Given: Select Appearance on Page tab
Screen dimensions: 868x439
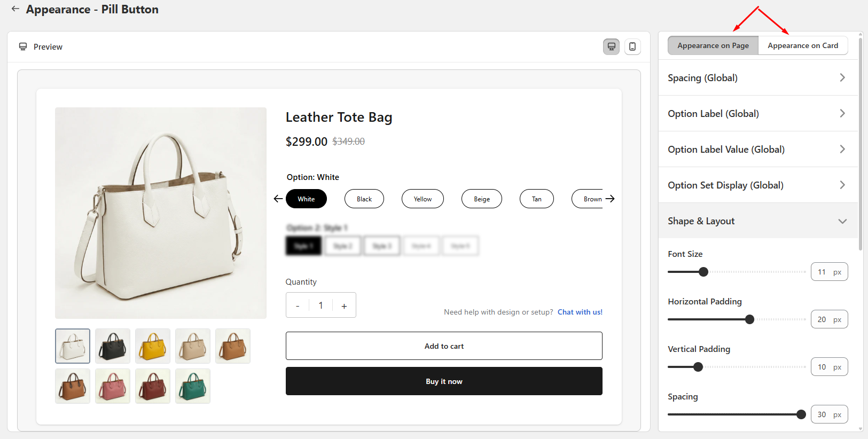Looking at the screenshot, I should tap(713, 45).
